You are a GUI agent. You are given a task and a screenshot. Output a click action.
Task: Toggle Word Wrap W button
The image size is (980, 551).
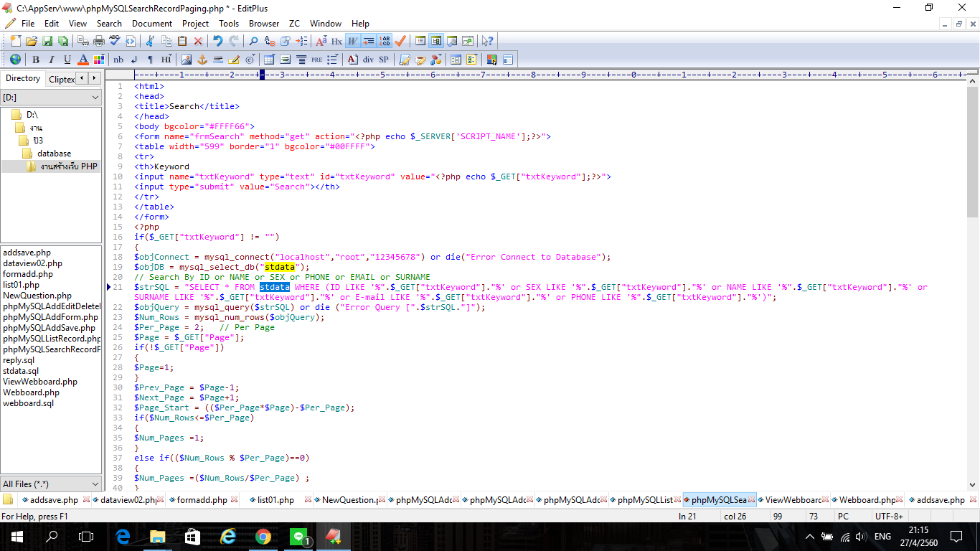352,41
